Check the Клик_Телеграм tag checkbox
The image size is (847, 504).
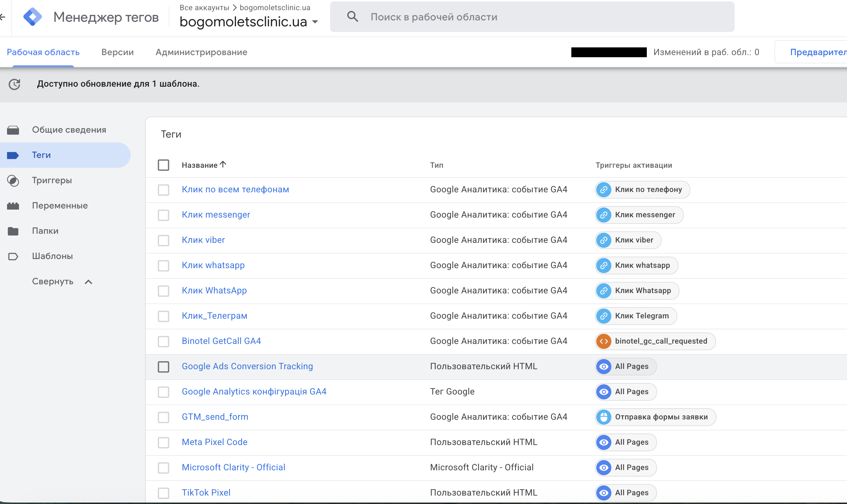[x=163, y=316]
